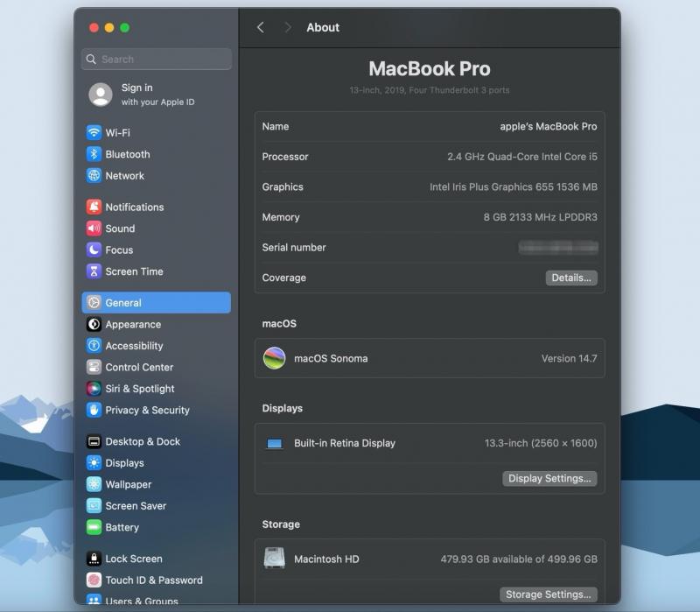The image size is (700, 612).
Task: Click the blurred serial number value
Action: click(558, 247)
